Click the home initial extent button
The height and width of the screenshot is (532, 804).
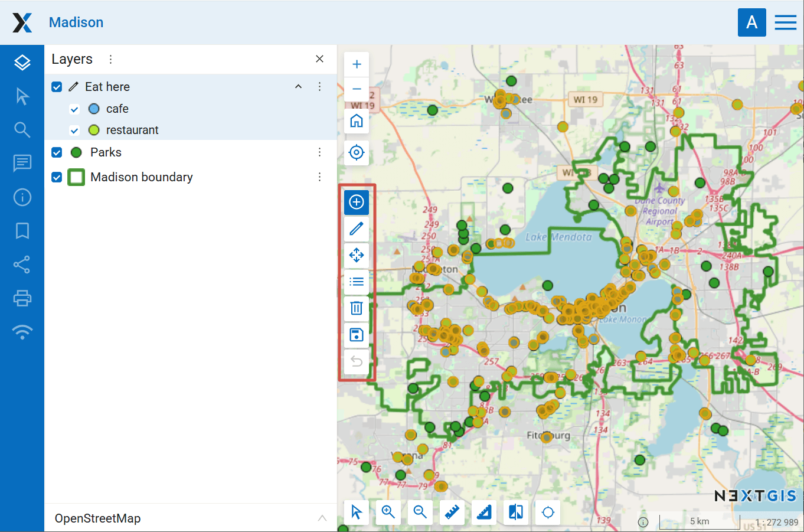357,121
